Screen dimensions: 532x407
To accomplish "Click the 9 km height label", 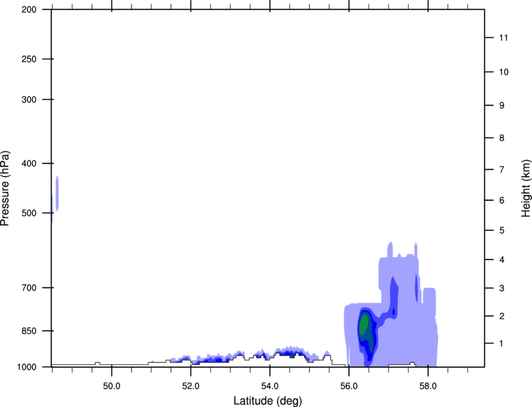I will (x=502, y=106).
